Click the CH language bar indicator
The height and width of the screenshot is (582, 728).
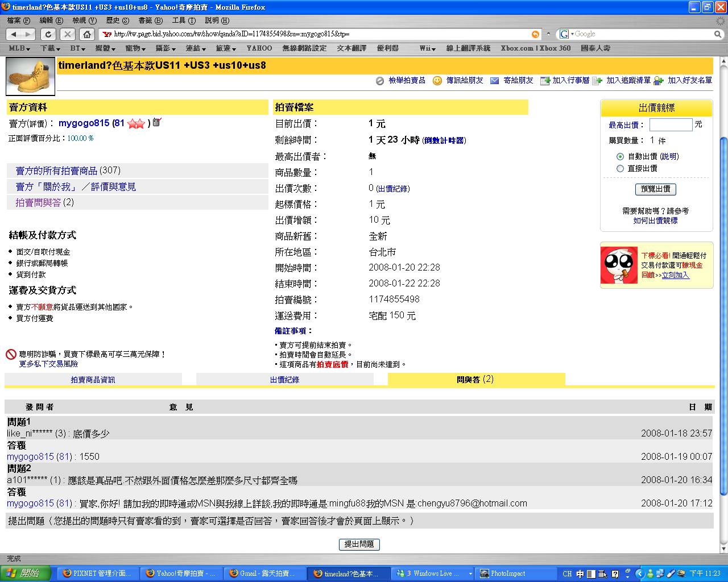click(x=567, y=574)
